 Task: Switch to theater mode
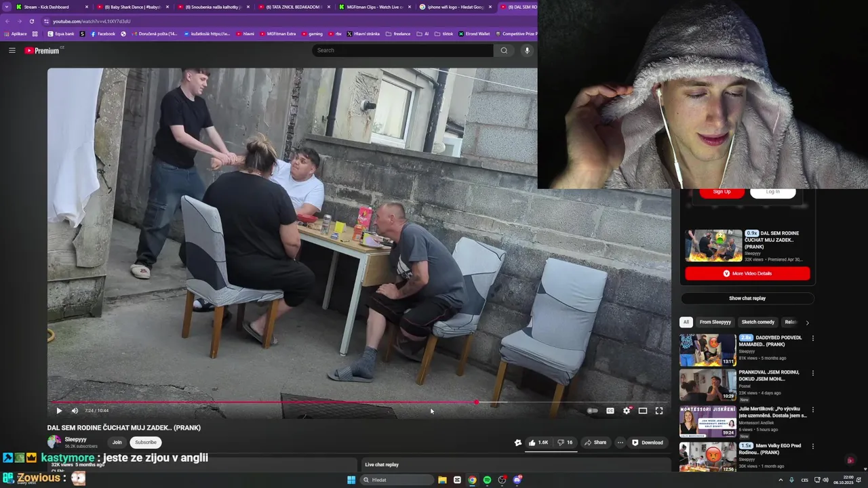(643, 411)
